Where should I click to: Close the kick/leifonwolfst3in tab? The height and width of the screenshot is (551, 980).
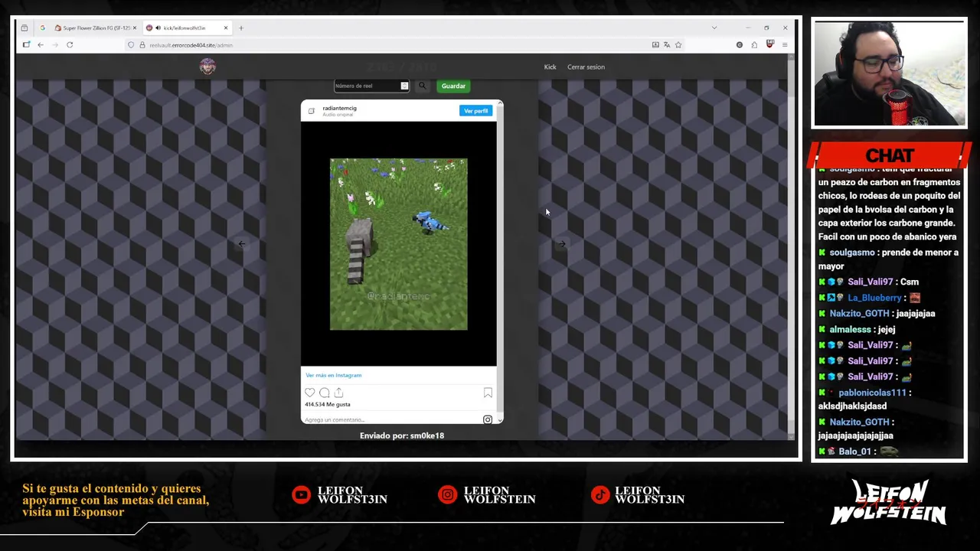pyautogui.click(x=226, y=28)
